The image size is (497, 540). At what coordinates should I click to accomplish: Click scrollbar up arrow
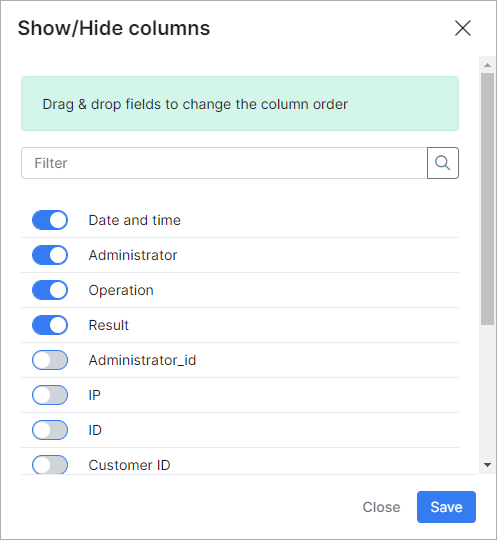(x=487, y=65)
